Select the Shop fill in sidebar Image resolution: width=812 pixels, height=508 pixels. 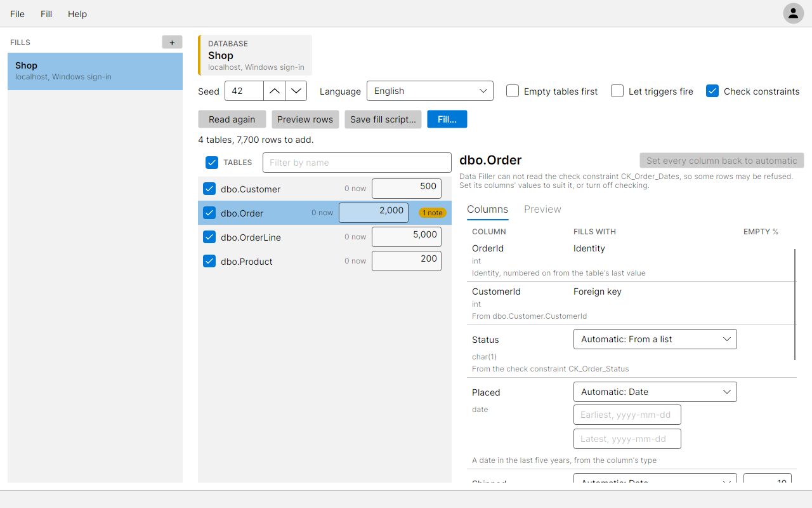pos(95,71)
